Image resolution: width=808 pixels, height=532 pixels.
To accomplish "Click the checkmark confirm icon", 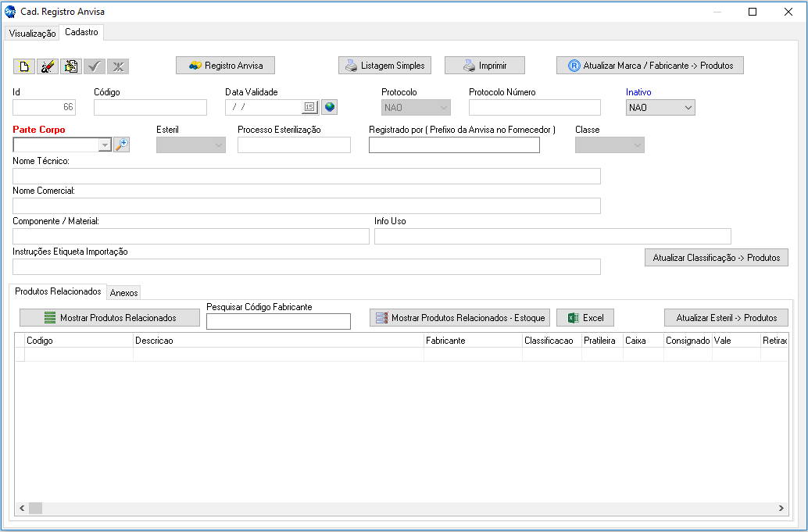I will pos(95,66).
